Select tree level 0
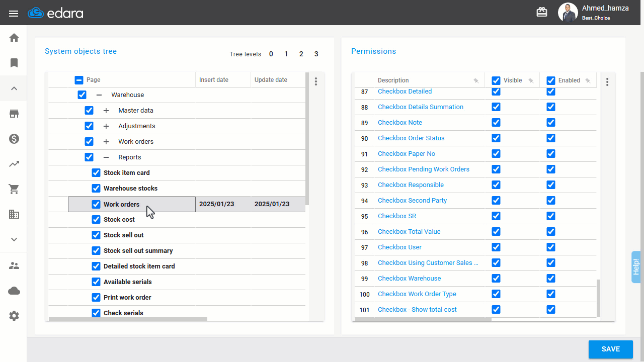 click(271, 54)
